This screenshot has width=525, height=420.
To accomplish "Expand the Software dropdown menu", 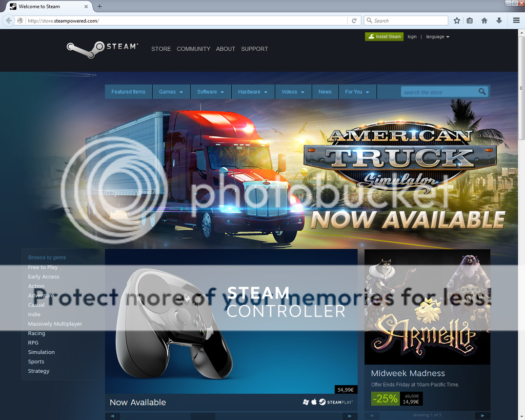I will (210, 92).
